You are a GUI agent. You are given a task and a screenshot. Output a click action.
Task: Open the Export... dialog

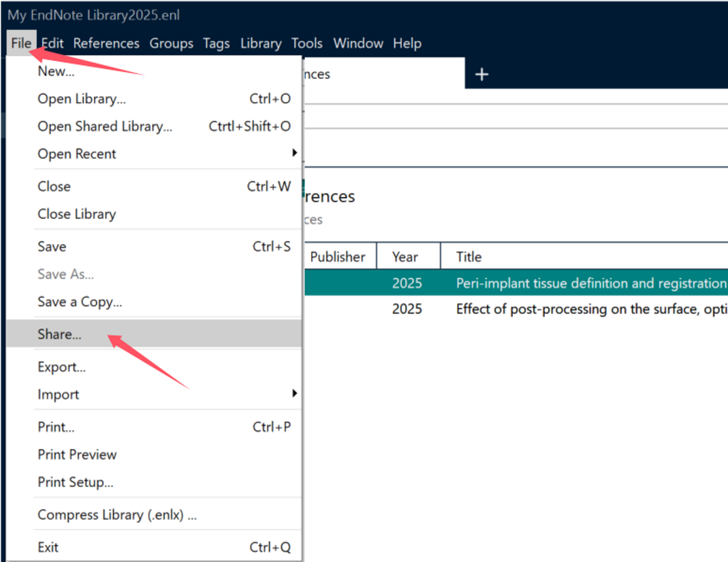tap(61, 366)
